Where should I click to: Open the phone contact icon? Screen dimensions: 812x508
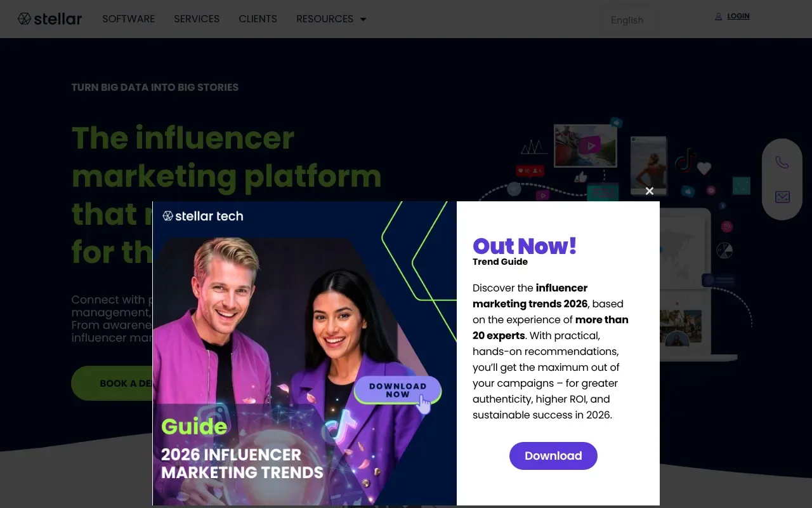pyautogui.click(x=782, y=163)
